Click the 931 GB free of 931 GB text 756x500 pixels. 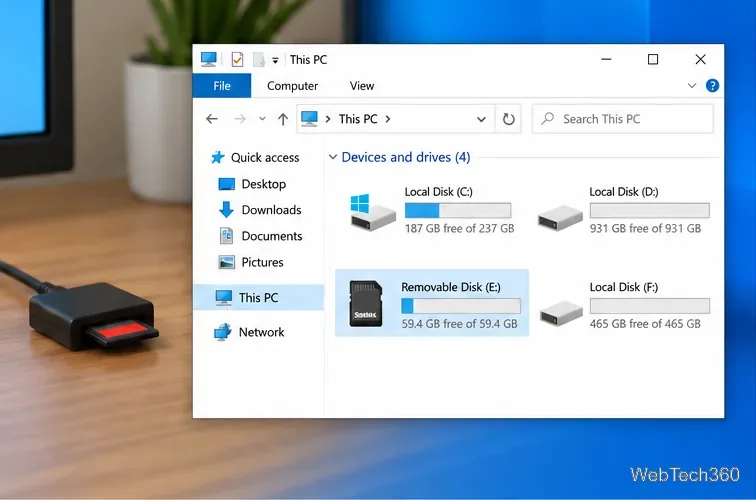[645, 228]
